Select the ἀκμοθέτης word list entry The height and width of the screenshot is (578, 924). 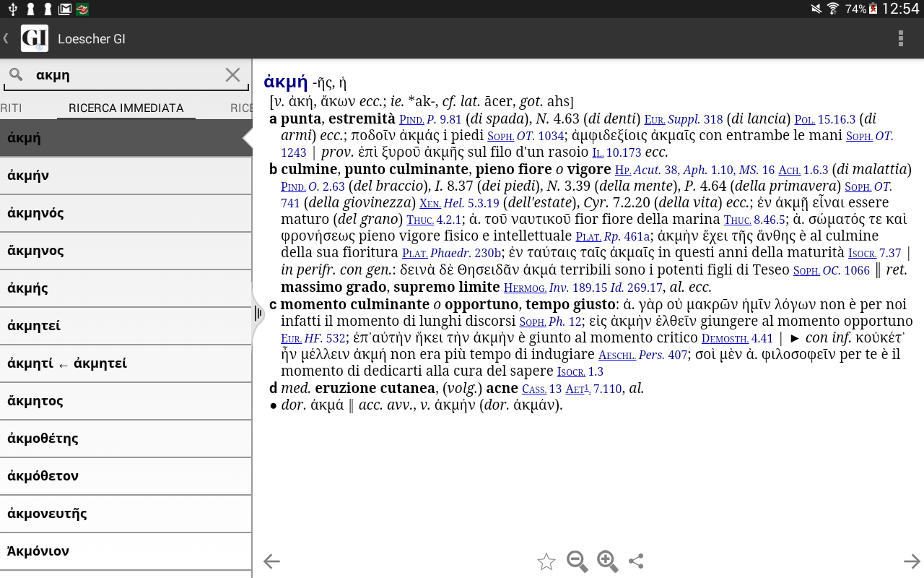click(126, 439)
